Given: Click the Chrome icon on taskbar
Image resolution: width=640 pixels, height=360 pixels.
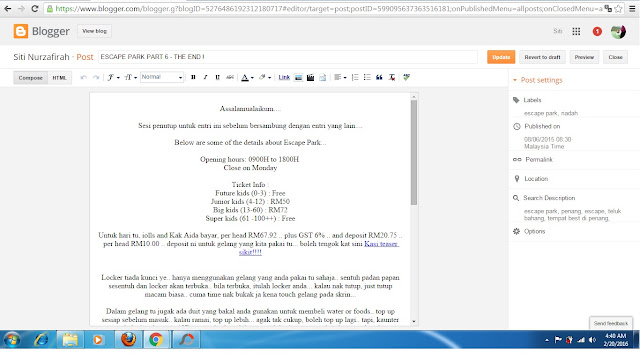Looking at the screenshot, I should pyautogui.click(x=156, y=340).
